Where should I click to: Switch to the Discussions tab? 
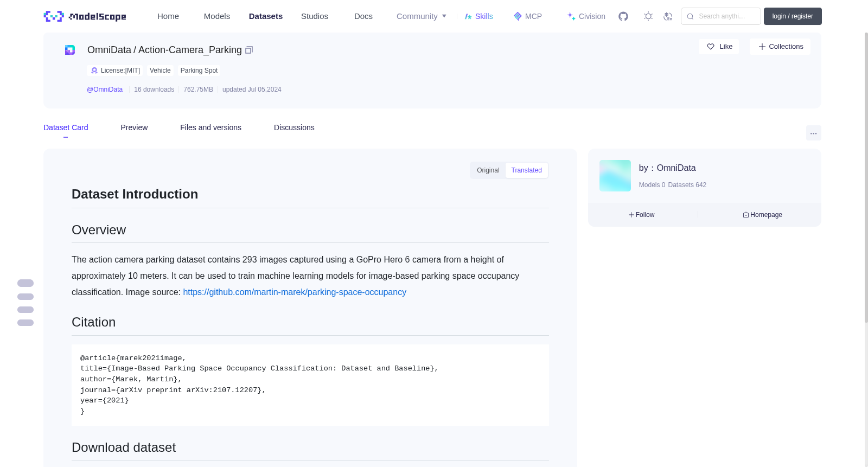coord(294,127)
